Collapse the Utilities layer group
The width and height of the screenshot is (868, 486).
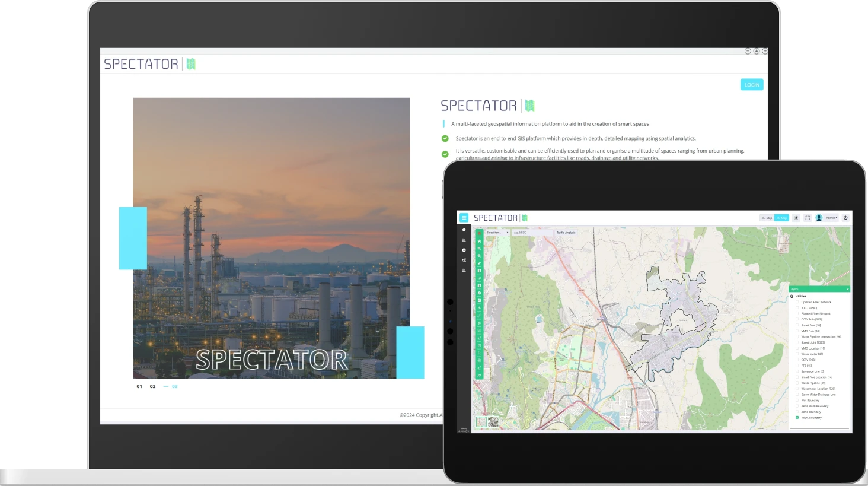tap(847, 296)
